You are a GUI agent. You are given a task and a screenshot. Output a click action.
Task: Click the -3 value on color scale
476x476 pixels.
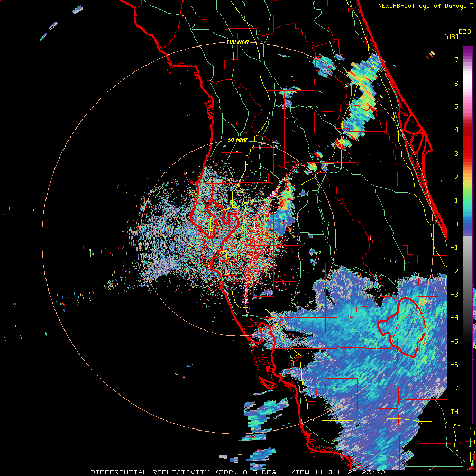[454, 295]
